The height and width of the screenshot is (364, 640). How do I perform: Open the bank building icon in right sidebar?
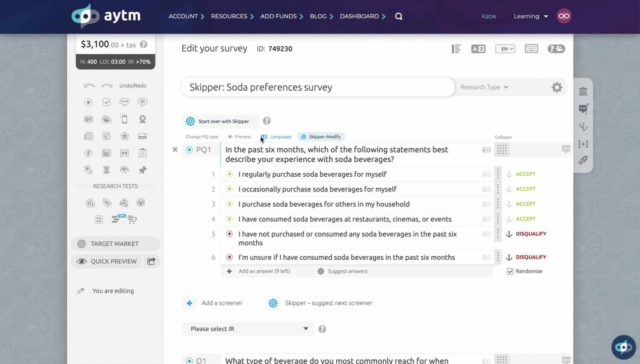pyautogui.click(x=583, y=91)
